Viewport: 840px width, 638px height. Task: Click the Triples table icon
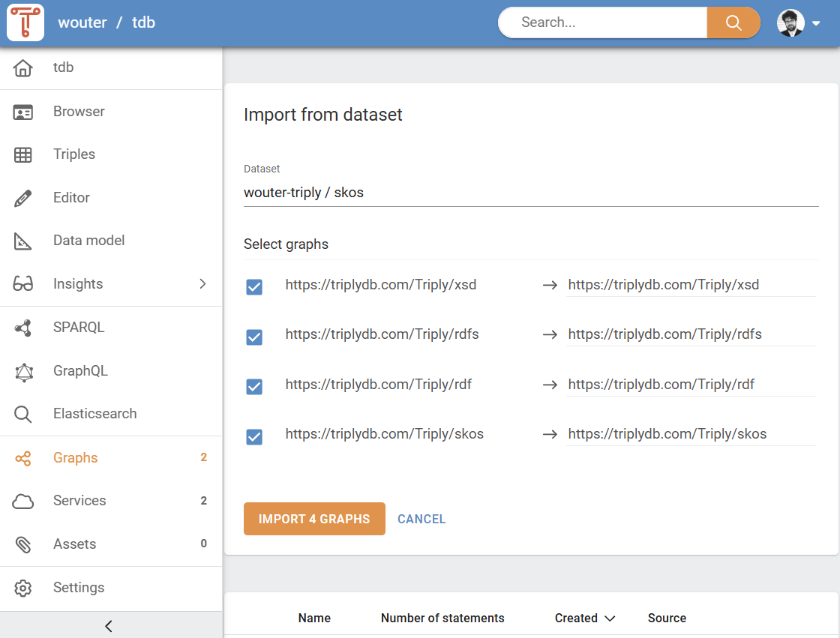(x=23, y=154)
